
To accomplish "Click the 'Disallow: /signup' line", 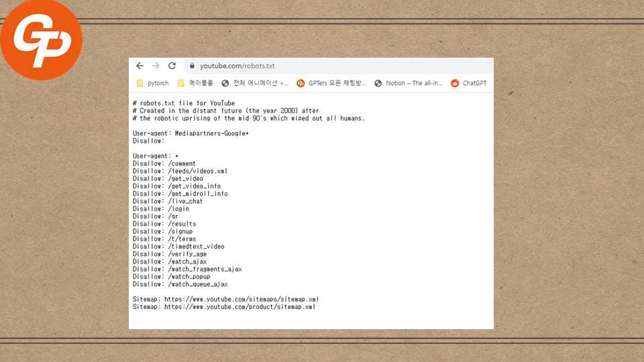I will tap(162, 231).
